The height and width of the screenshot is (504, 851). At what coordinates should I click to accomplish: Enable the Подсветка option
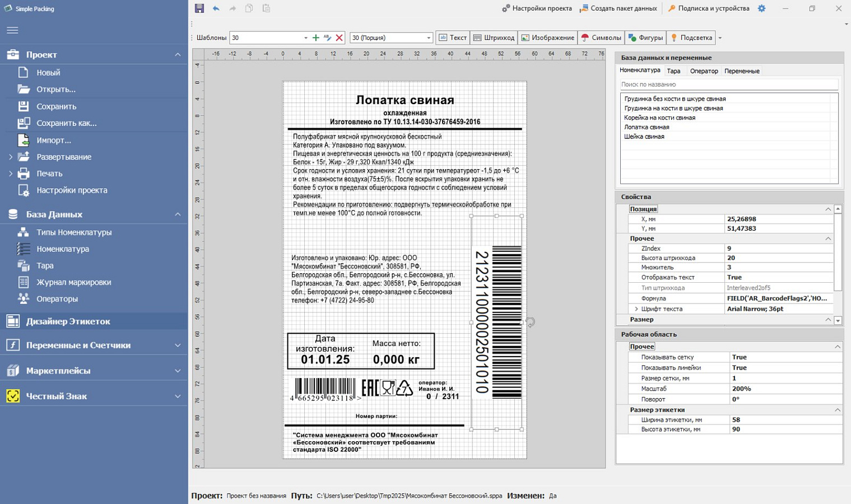(x=691, y=38)
